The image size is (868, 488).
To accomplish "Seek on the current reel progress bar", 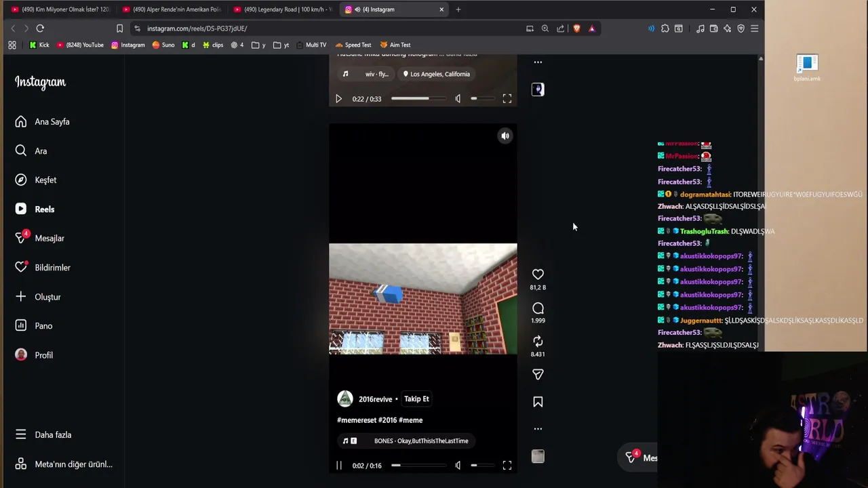I will (418, 466).
